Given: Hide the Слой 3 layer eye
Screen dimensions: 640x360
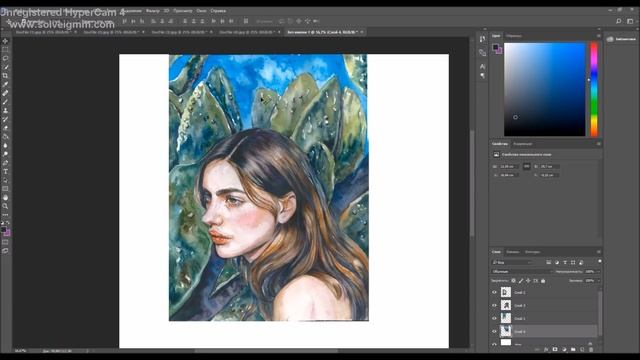Looking at the screenshot, I should point(494,306).
